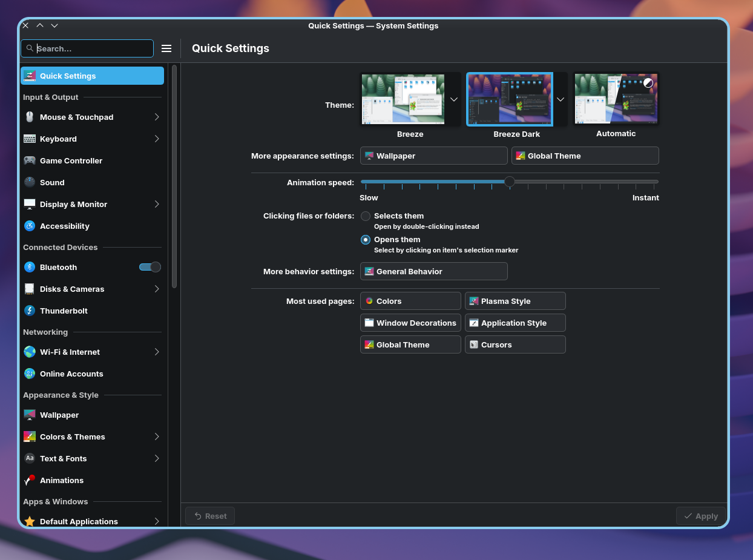Click the Wi-Fi & Internet globe icon
753x560 pixels.
pyautogui.click(x=30, y=352)
